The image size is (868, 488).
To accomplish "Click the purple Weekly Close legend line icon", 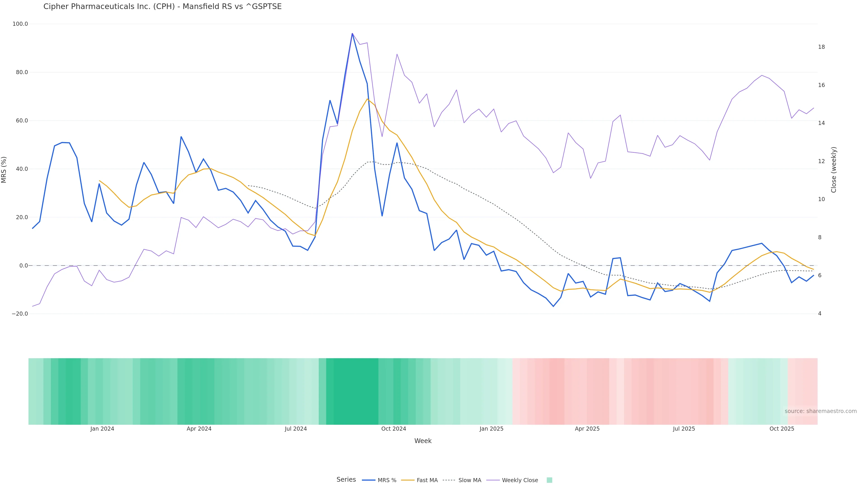I will coord(493,480).
